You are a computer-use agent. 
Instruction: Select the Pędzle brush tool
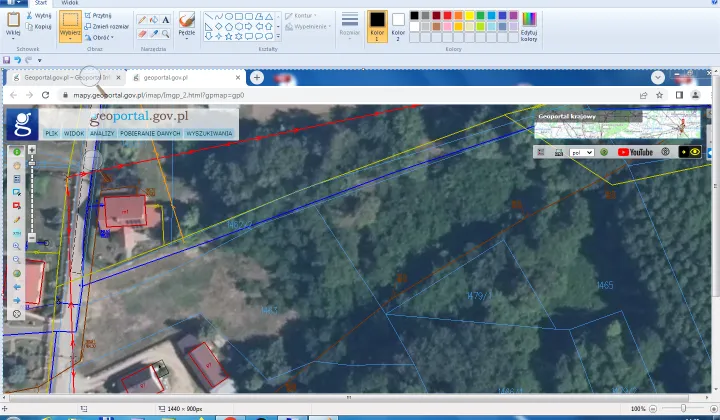[x=186, y=22]
